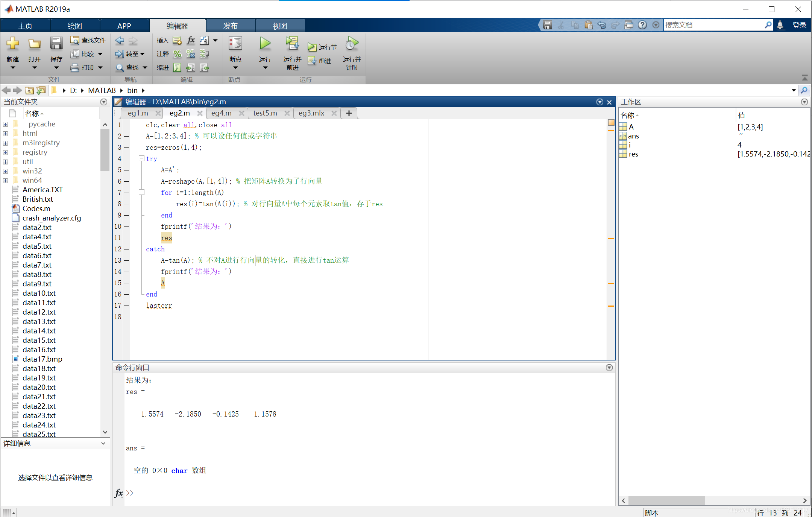Click the Insert function fx icon
Screen dimensions: 812x517
(191, 40)
